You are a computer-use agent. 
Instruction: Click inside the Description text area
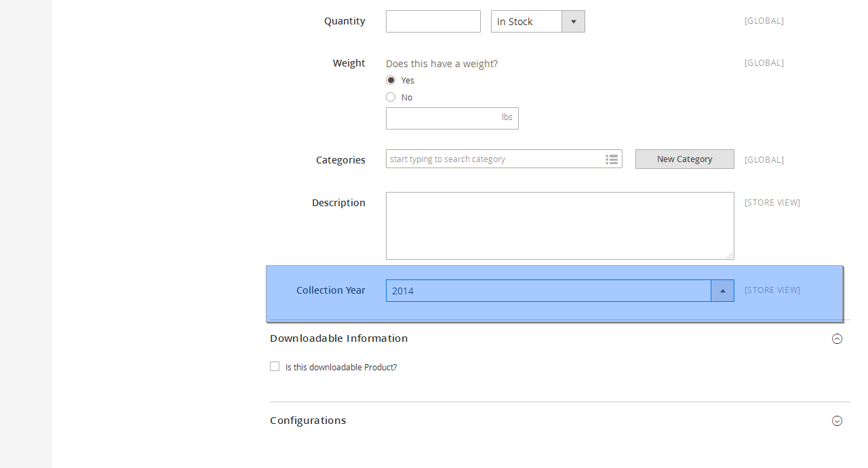559,226
